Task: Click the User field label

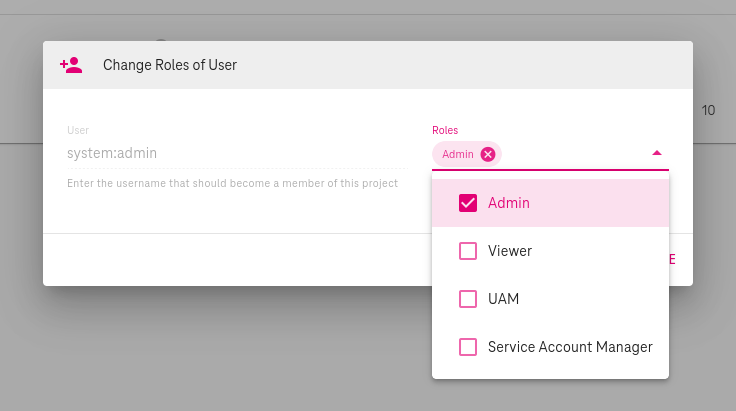Action: pos(78,130)
